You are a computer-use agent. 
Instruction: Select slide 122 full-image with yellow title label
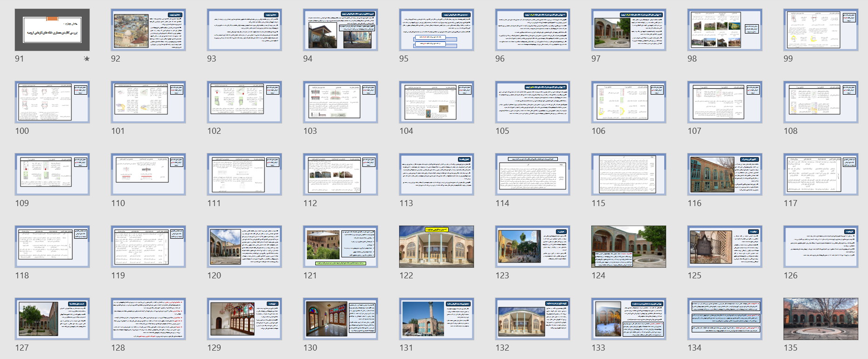coord(437,247)
